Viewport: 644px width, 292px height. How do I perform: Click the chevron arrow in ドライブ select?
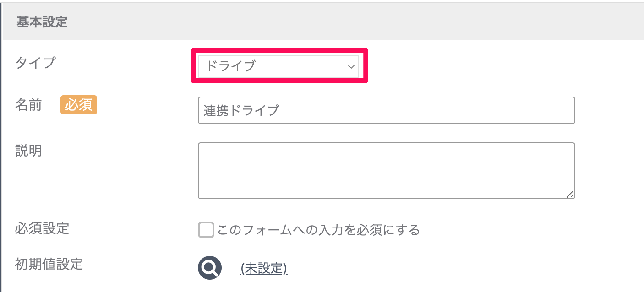[x=351, y=66]
